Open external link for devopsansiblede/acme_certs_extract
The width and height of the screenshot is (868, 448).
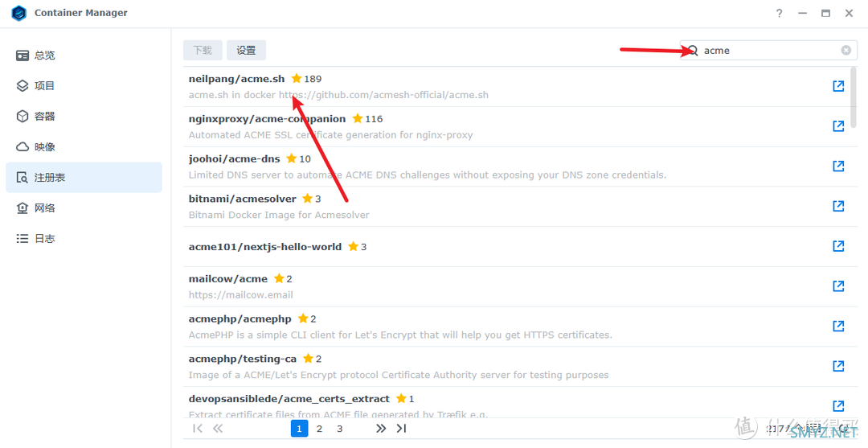pyautogui.click(x=838, y=405)
